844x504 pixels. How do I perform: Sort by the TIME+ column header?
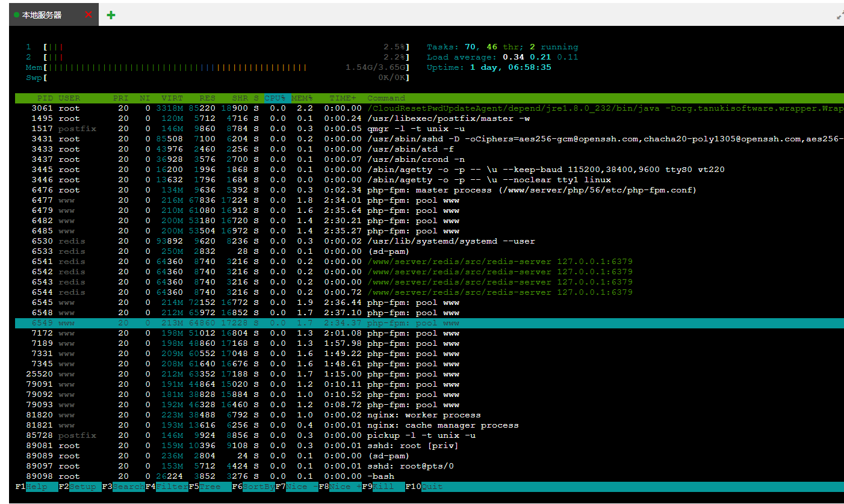point(343,98)
